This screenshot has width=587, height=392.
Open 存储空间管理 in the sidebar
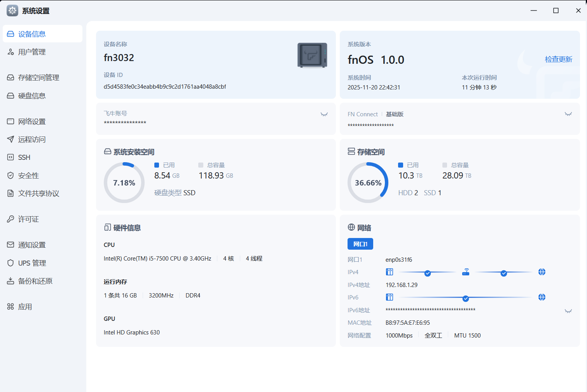point(38,78)
